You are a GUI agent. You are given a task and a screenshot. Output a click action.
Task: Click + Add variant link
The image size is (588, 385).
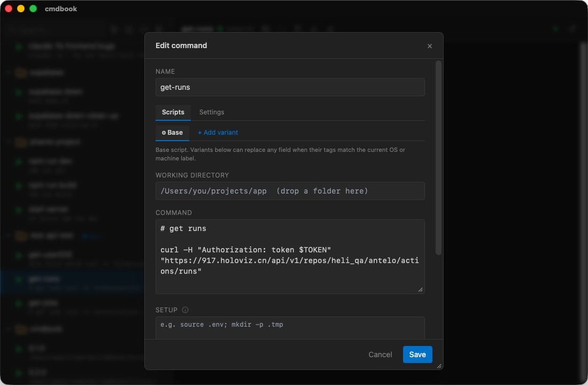point(218,133)
